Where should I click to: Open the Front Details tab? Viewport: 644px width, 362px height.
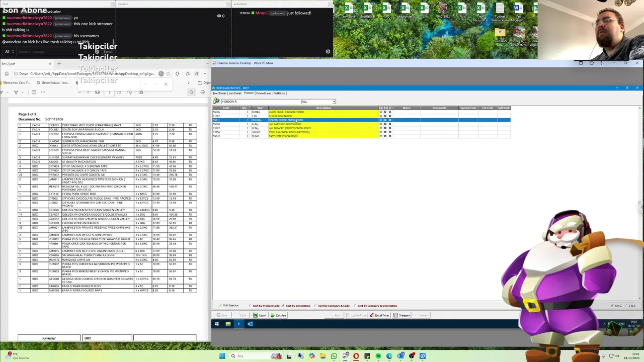[220, 93]
